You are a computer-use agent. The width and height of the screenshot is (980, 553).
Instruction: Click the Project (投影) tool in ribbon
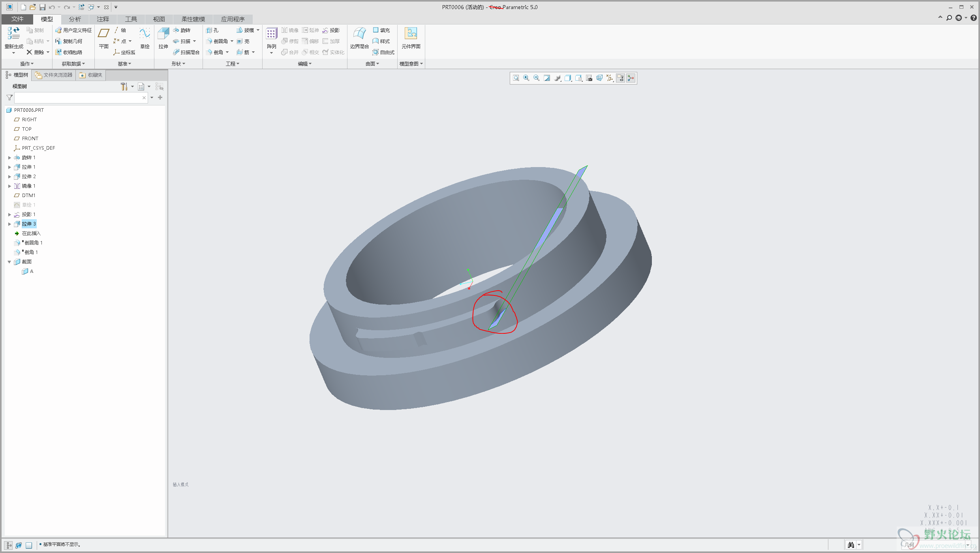tap(331, 30)
